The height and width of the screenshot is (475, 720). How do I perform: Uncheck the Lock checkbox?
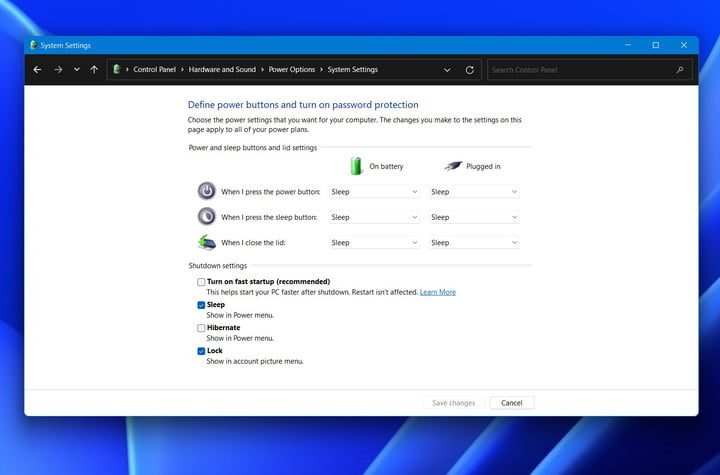coord(201,351)
